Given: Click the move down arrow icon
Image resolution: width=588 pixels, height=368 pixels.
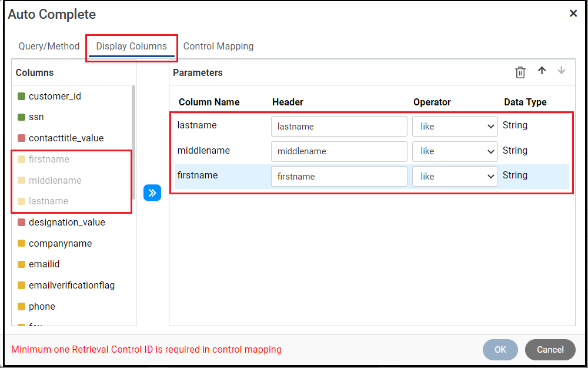Looking at the screenshot, I should (x=562, y=71).
